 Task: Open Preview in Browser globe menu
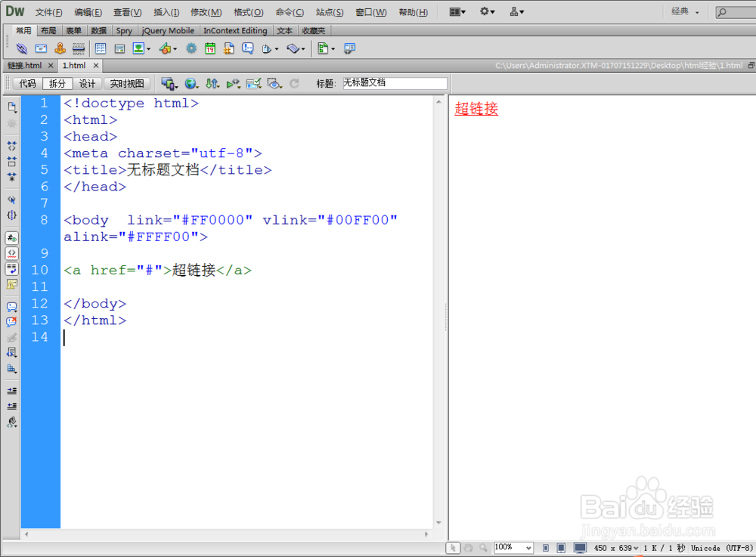191,84
